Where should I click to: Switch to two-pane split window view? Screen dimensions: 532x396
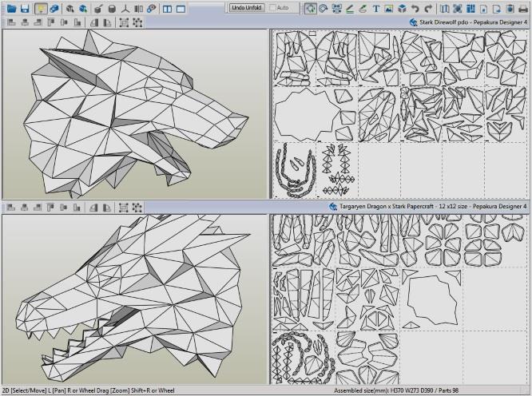click(167, 9)
